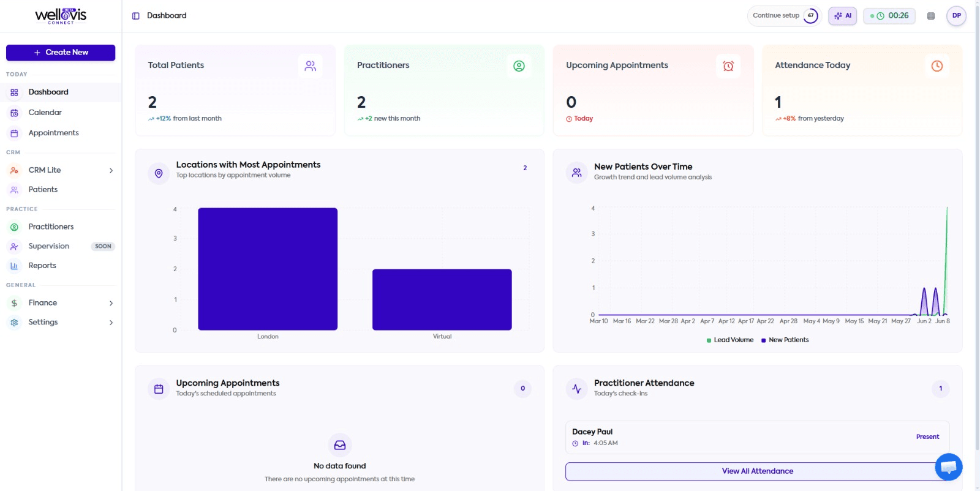Click the 1 count badge in Practitioner Attendance
The width and height of the screenshot is (980, 491).
pyautogui.click(x=941, y=388)
